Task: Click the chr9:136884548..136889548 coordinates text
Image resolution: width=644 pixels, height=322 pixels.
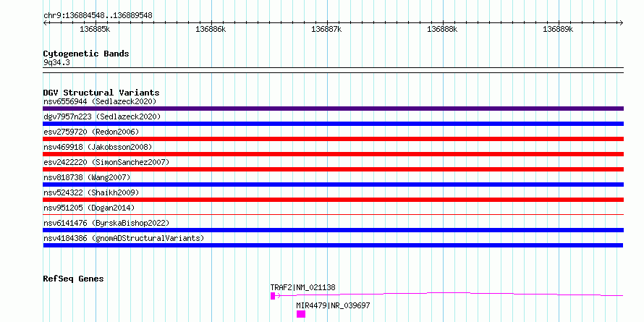Action: pyautogui.click(x=98, y=15)
